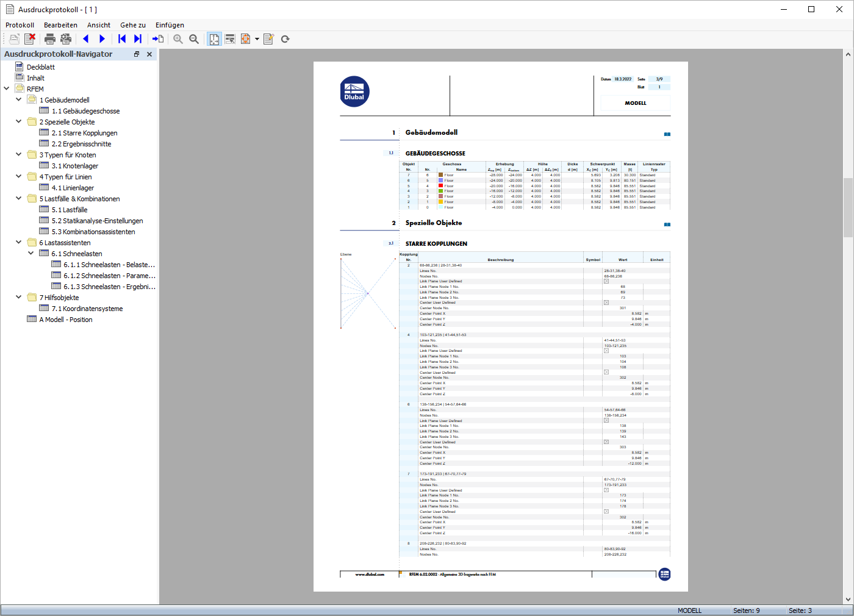Select the Print icon in the toolbar
The image size is (854, 616).
coord(49,38)
